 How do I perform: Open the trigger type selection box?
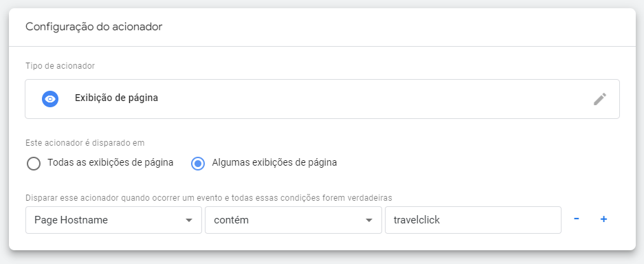(x=322, y=99)
